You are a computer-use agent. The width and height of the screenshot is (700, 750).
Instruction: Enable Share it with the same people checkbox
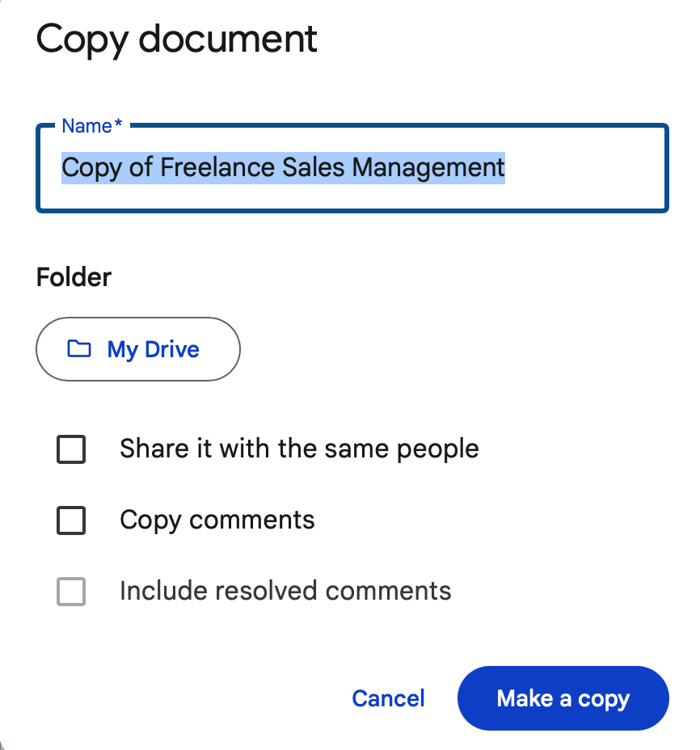click(x=71, y=449)
